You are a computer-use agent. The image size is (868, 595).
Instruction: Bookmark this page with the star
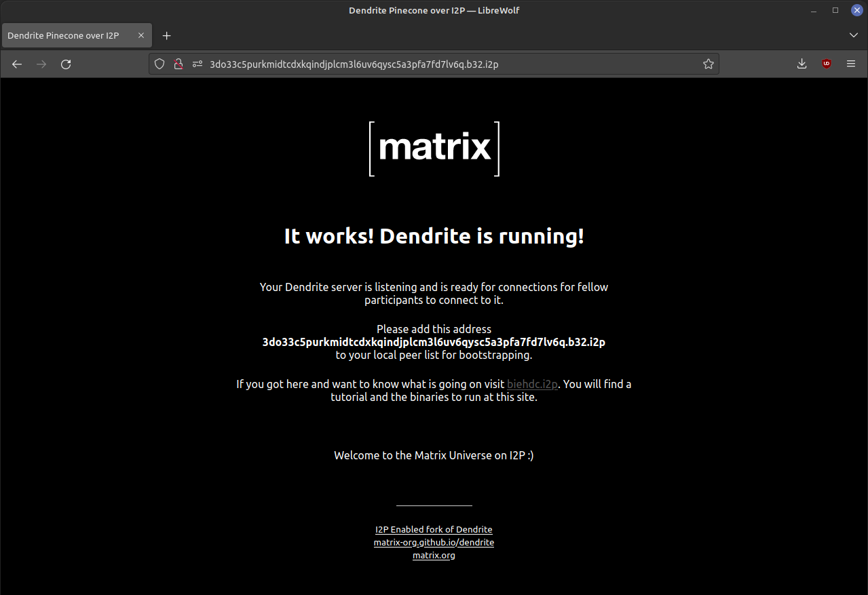click(708, 64)
